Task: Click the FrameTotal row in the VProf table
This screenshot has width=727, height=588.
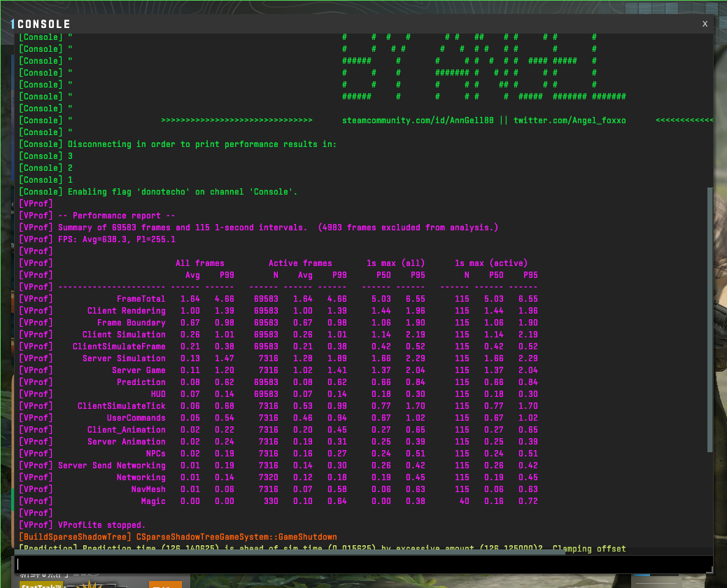Action: click(141, 299)
